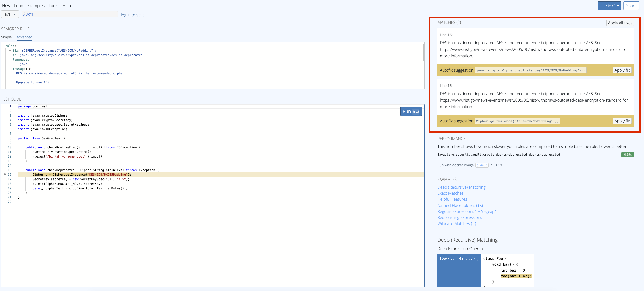
Task: Open Helpful Features example link
Action: (x=452, y=199)
